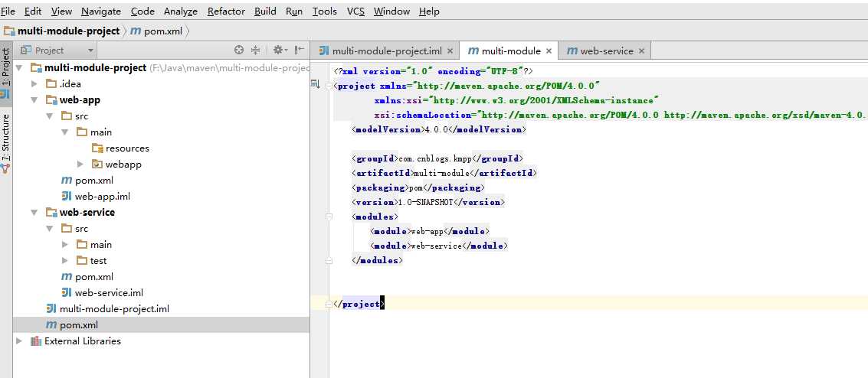Image resolution: width=868 pixels, height=378 pixels.
Task: Click the resources folder icon
Action: (97, 148)
